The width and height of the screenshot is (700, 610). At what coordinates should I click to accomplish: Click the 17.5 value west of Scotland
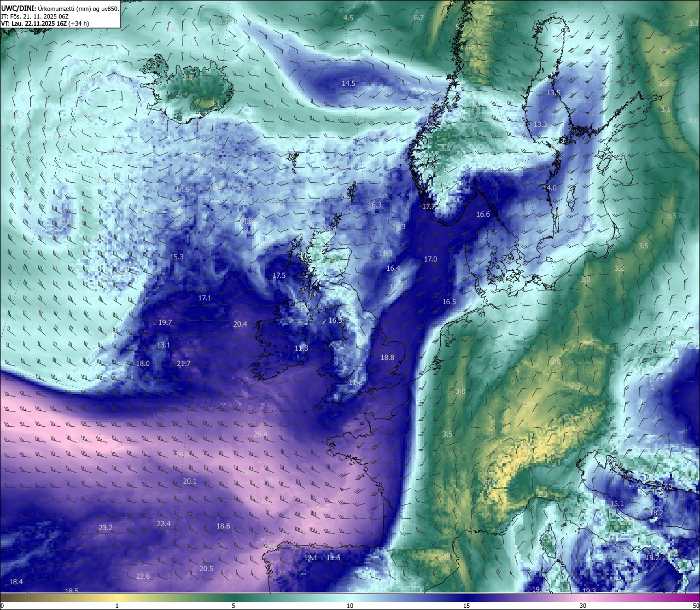pos(279,276)
